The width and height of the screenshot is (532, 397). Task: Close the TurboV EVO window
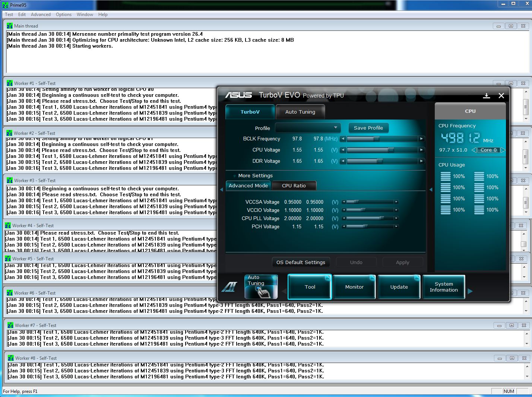tap(501, 96)
